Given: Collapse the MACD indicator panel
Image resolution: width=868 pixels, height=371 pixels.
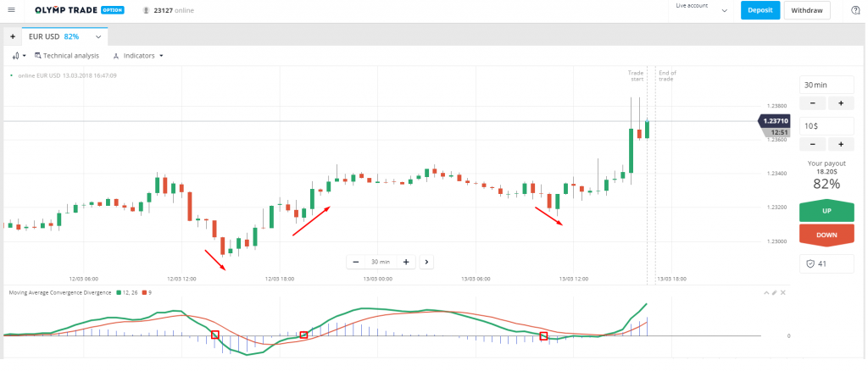Looking at the screenshot, I should [x=766, y=292].
